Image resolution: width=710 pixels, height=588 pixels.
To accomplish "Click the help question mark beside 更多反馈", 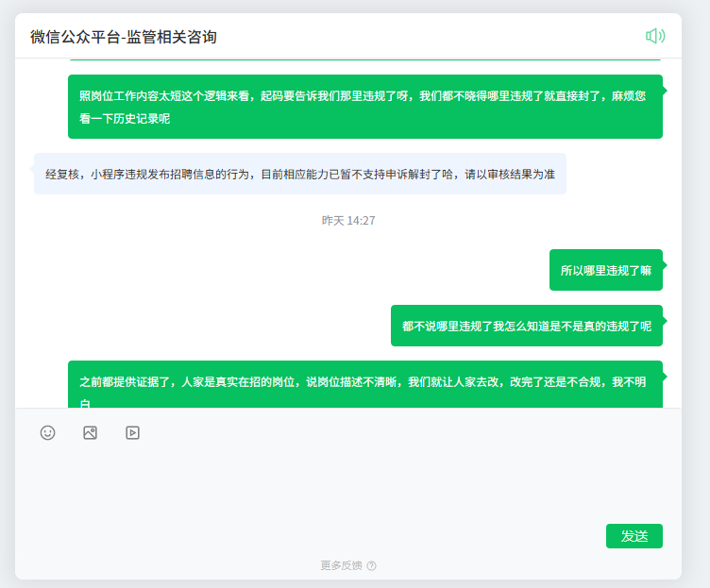I will (x=371, y=565).
